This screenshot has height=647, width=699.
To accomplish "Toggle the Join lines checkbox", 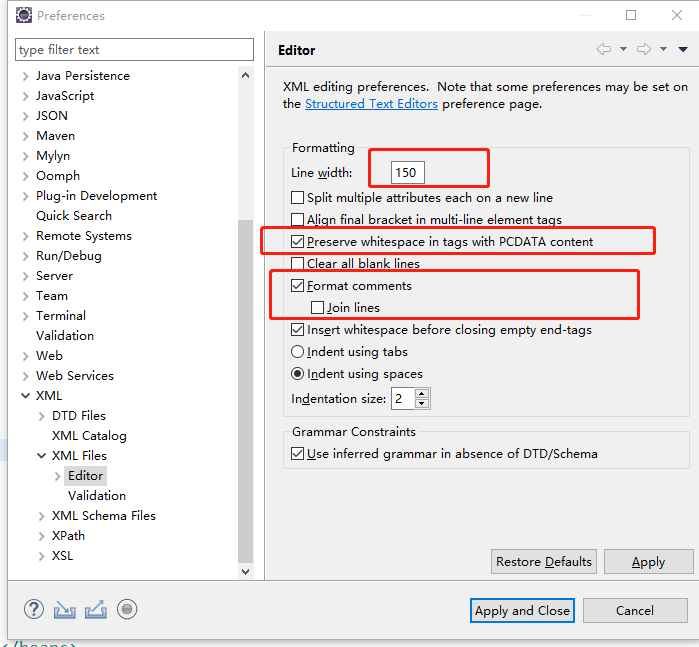I will tap(318, 308).
